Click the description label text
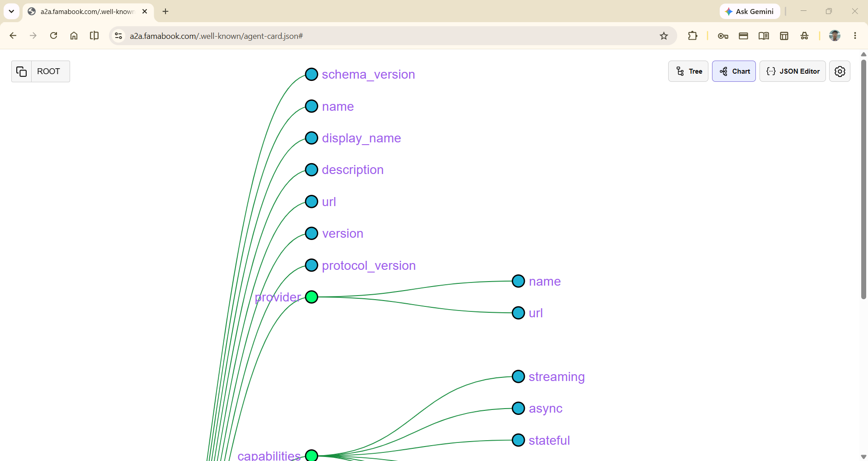The image size is (868, 461). coord(353,170)
